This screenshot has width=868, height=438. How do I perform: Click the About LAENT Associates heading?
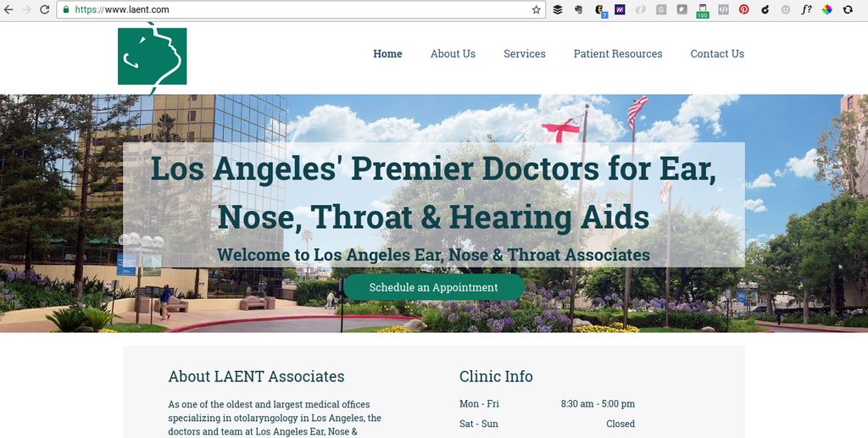(x=256, y=377)
